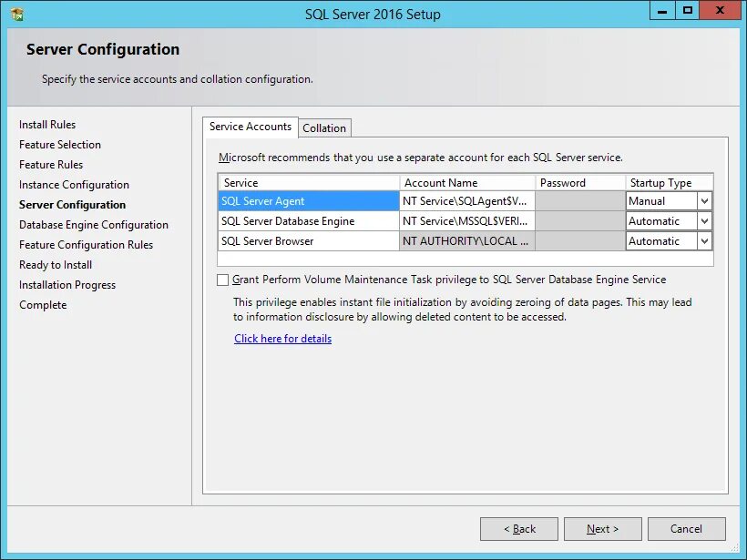Select the SQL Server Database Engine row

[x=309, y=221]
